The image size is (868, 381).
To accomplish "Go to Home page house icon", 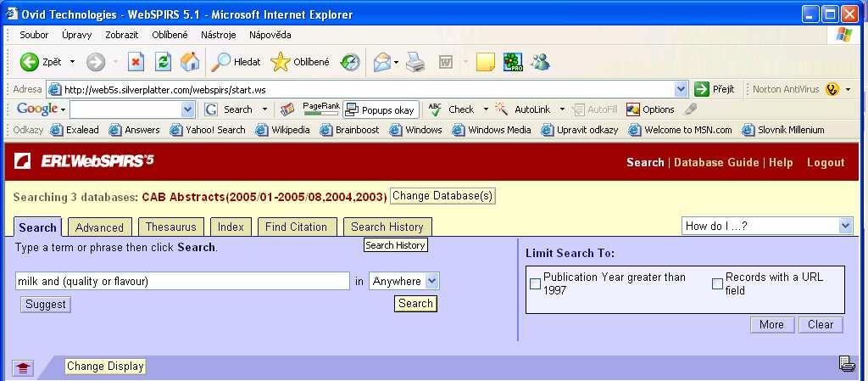I will pos(190,62).
